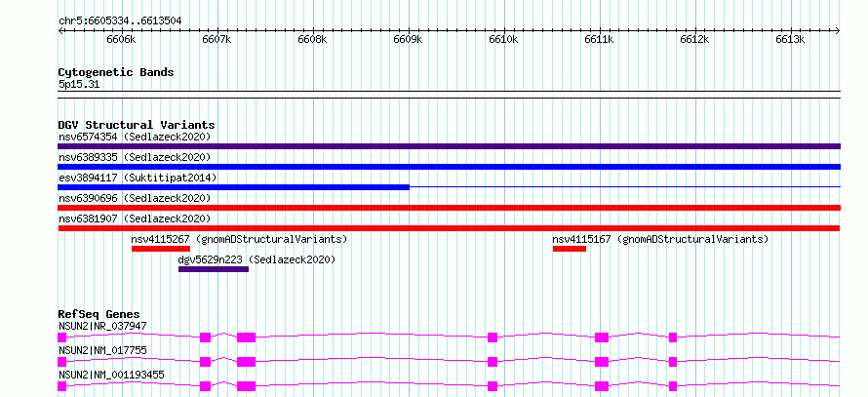This screenshot has width=868, height=397.
Task: Click NM_017755 exon near 6610k
Action: tap(493, 362)
